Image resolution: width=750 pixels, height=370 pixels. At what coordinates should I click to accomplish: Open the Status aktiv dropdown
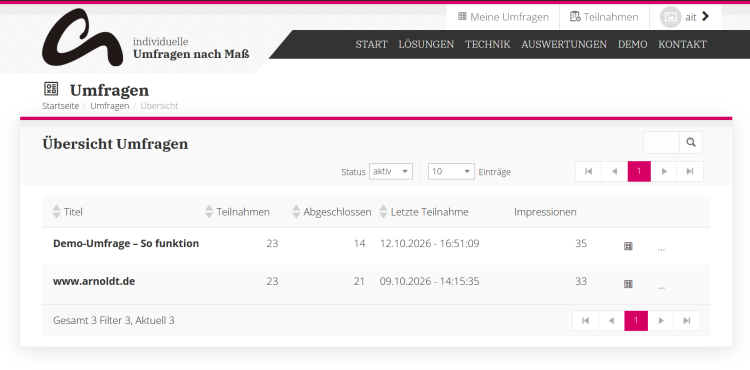coord(391,171)
